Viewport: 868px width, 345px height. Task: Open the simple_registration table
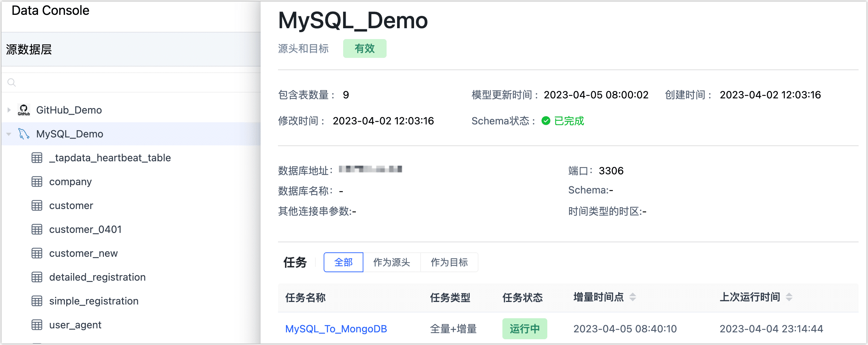(94, 301)
